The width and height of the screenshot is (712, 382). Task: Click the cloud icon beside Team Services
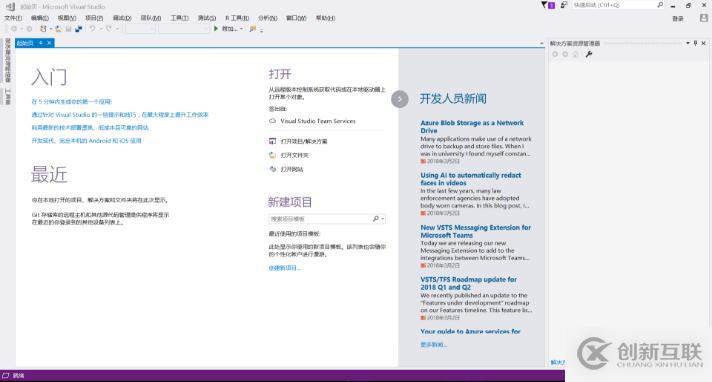272,121
